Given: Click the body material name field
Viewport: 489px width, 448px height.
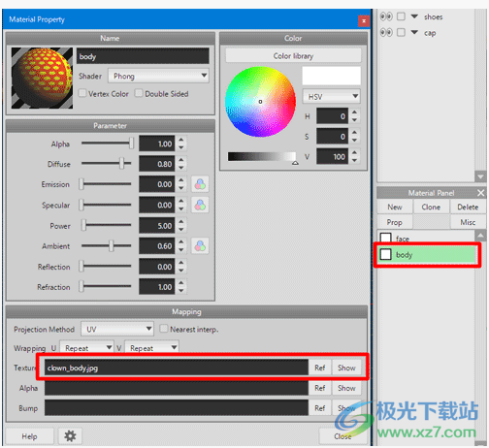Looking at the screenshot, I should pos(143,56).
